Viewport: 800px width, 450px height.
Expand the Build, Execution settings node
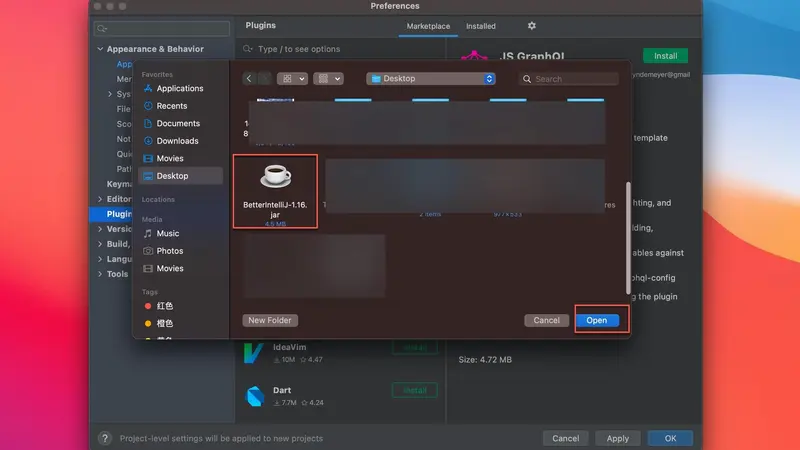(100, 244)
